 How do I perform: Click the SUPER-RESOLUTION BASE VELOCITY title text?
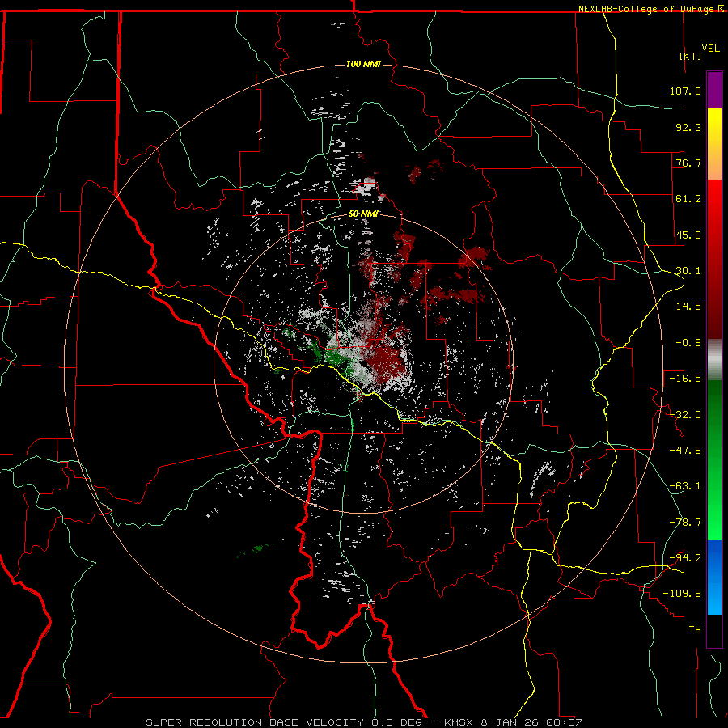(x=255, y=722)
